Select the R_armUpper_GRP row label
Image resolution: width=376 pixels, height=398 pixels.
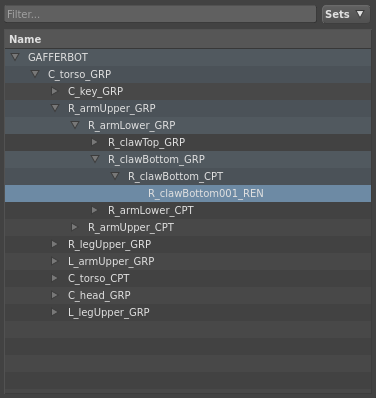click(x=112, y=108)
